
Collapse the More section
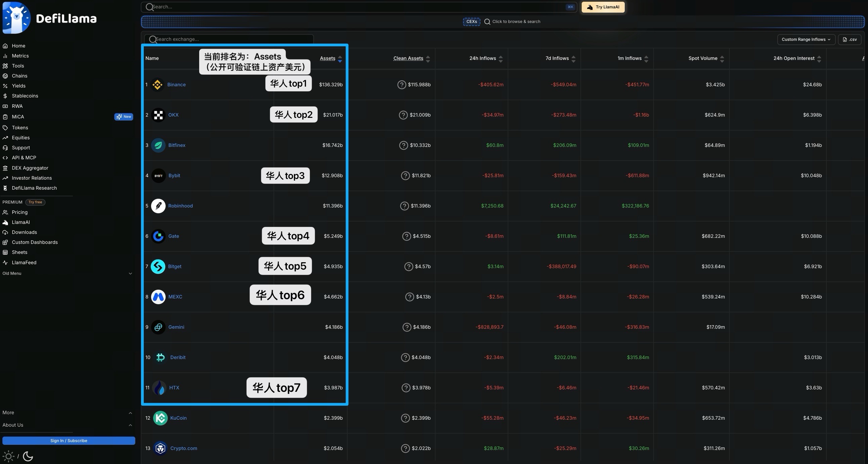point(67,413)
